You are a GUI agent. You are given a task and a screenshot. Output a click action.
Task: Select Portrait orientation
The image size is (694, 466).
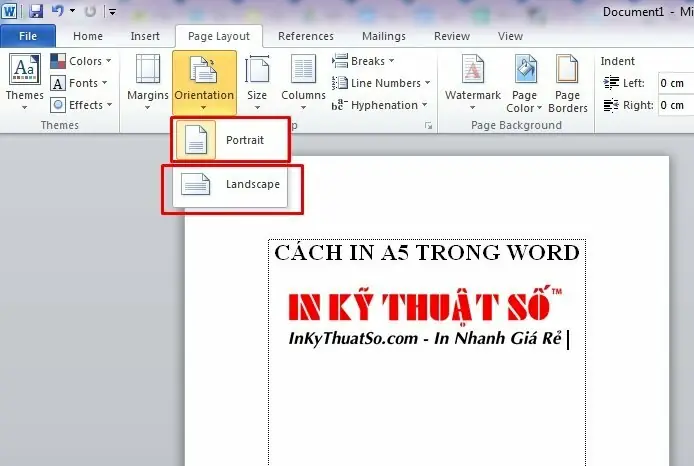[231, 140]
